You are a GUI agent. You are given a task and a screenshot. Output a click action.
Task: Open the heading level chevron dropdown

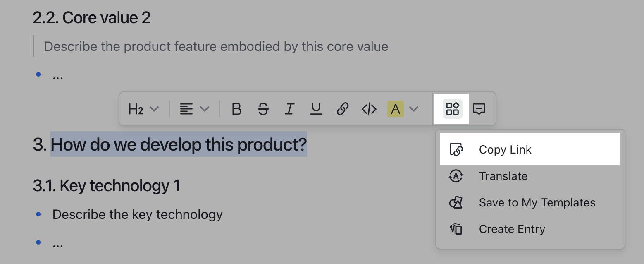tap(154, 109)
